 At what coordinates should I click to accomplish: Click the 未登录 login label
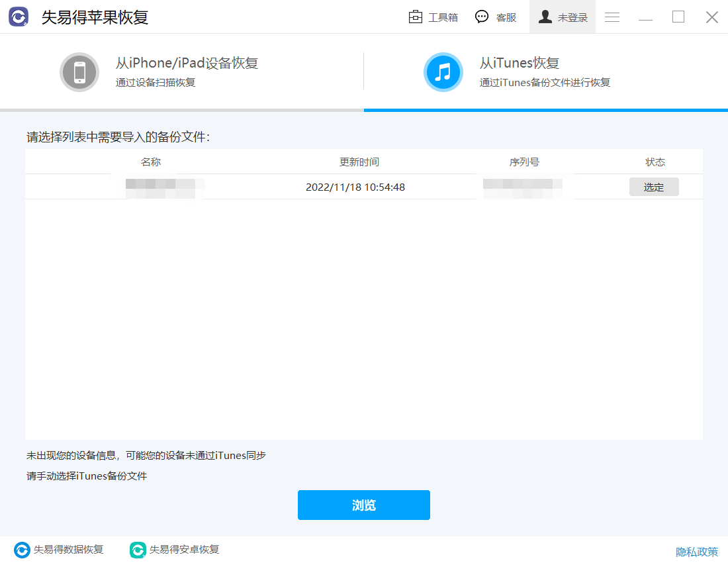(572, 18)
